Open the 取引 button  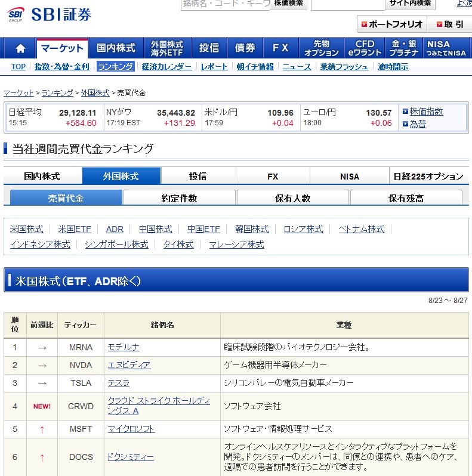[x=449, y=24]
